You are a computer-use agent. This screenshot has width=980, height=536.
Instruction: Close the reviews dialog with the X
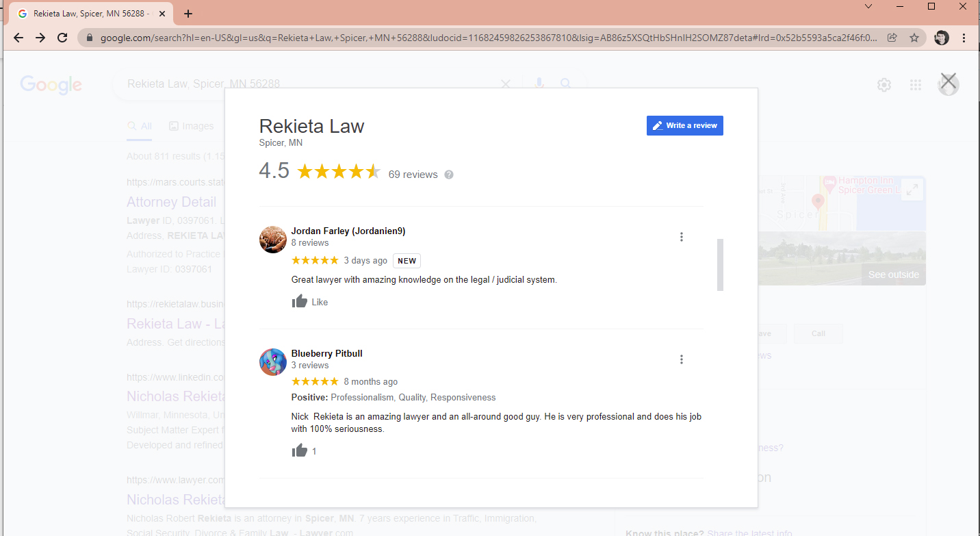coord(948,81)
